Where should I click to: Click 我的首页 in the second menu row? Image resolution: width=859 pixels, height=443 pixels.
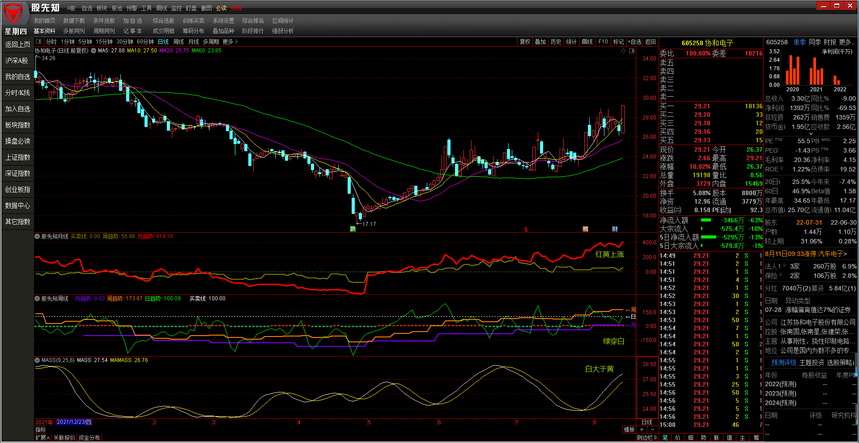pos(44,20)
